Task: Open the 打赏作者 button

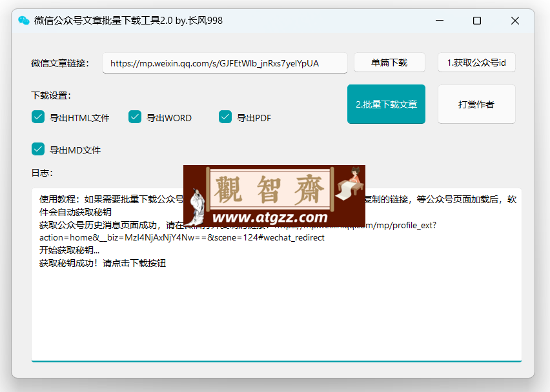Action: [476, 104]
